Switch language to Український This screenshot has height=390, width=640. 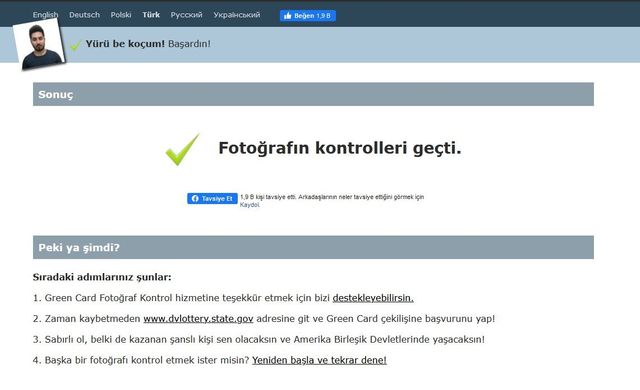237,15
